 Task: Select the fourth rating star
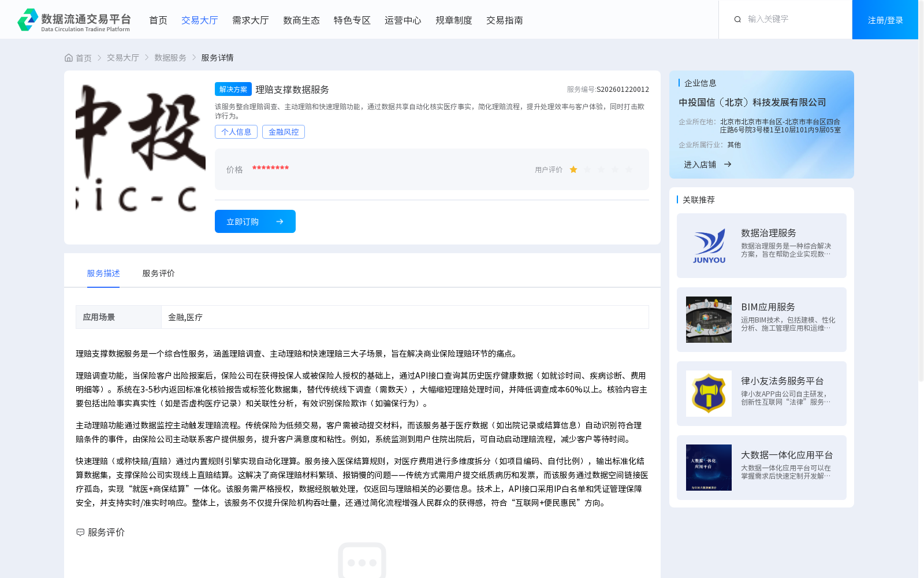pyautogui.click(x=615, y=169)
